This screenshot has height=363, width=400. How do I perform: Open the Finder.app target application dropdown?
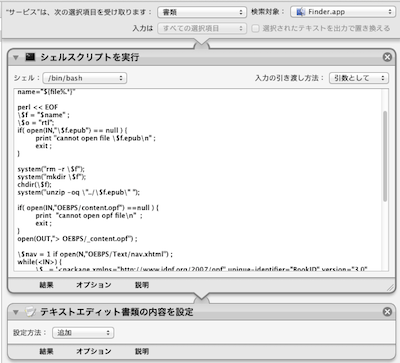pos(342,12)
